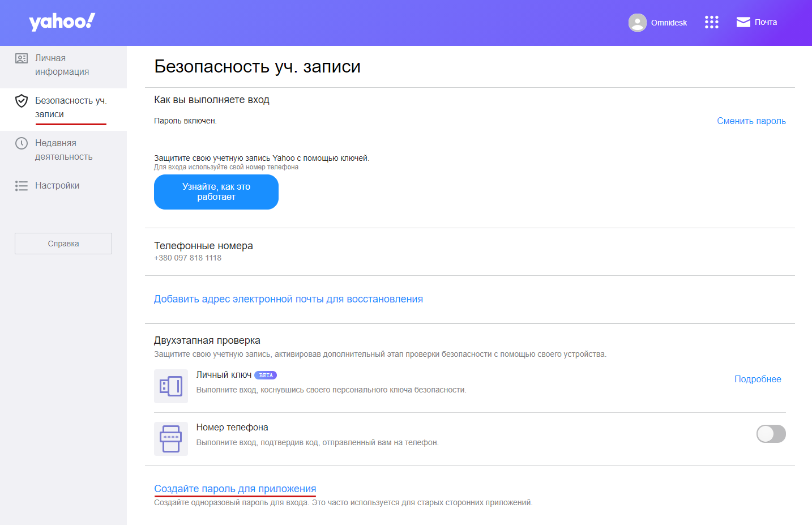Click the Yahoo logo

(62, 22)
